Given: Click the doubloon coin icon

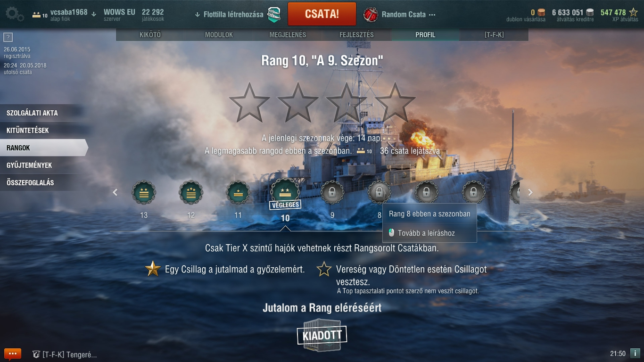Looking at the screenshot, I should click(x=541, y=12).
